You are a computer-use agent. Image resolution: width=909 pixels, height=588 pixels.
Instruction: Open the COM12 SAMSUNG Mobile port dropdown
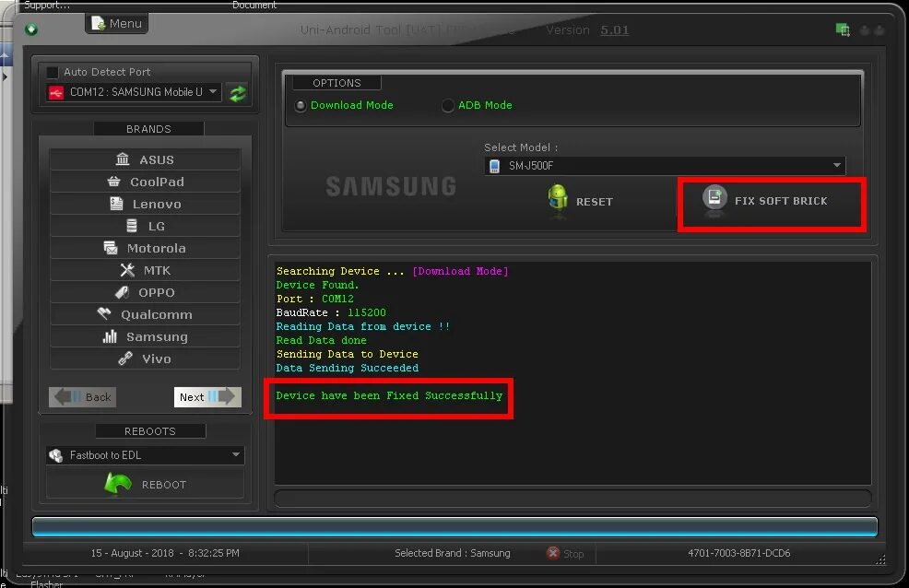click(x=134, y=92)
